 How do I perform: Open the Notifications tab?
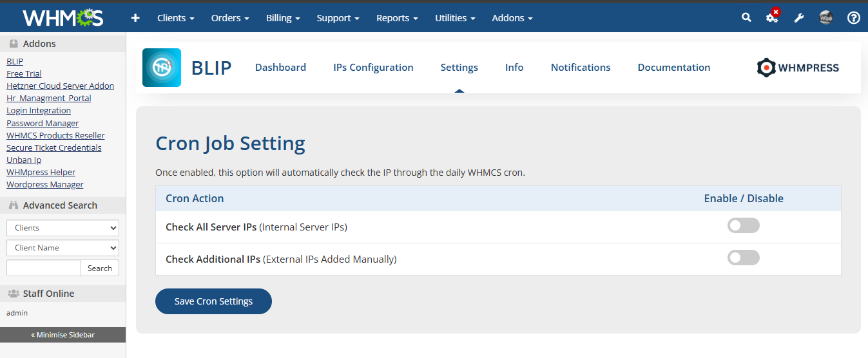580,68
